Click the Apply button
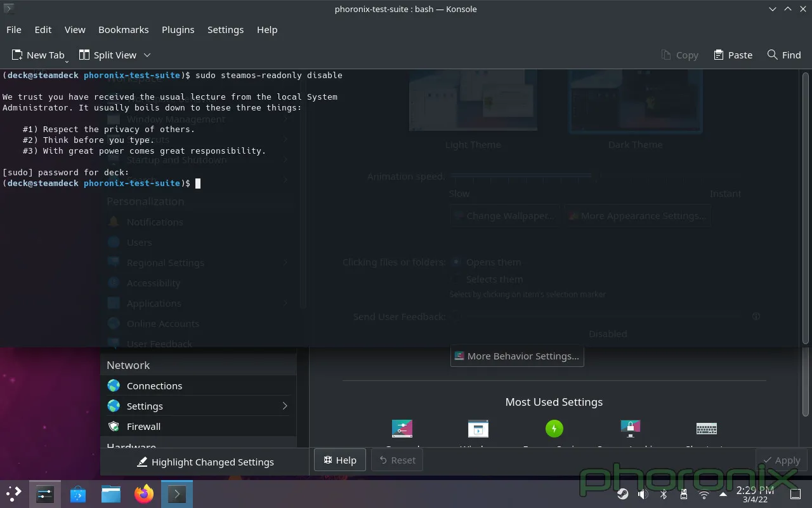 pos(782,460)
